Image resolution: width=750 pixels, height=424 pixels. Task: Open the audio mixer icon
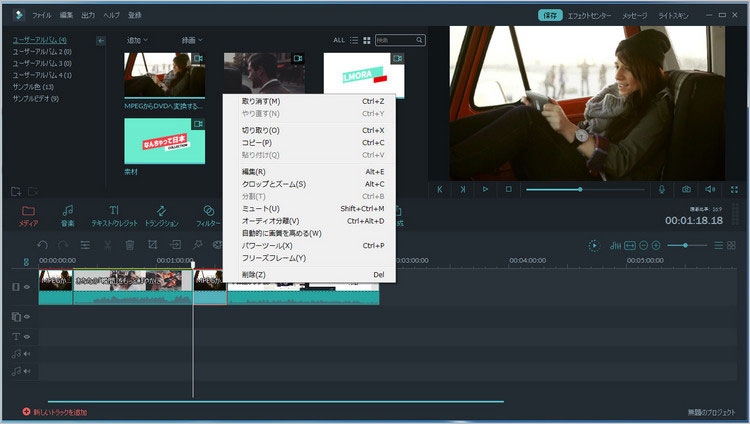tap(613, 245)
